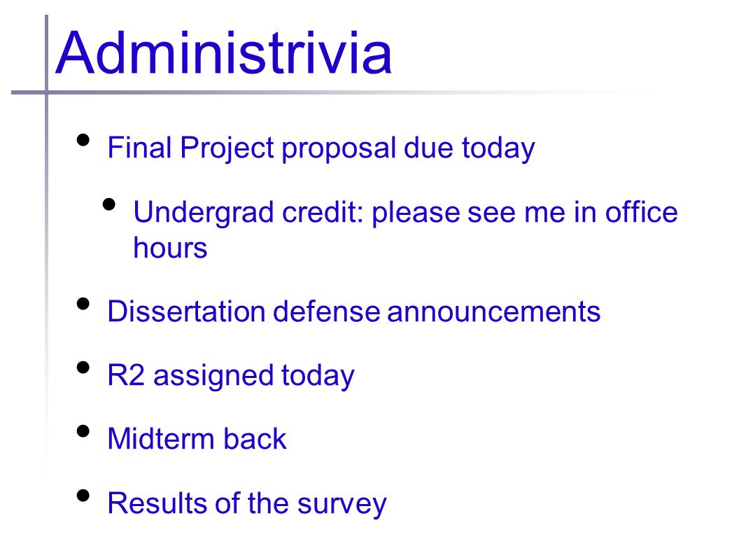This screenshot has width=746, height=560.
Task: Select 'Results of the survey' text
Action: [247, 504]
